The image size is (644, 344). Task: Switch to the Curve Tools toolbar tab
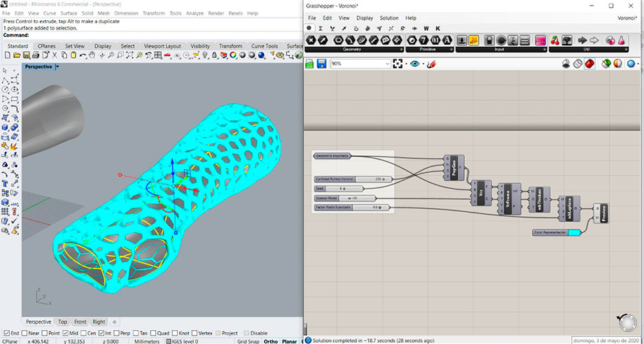tap(264, 46)
